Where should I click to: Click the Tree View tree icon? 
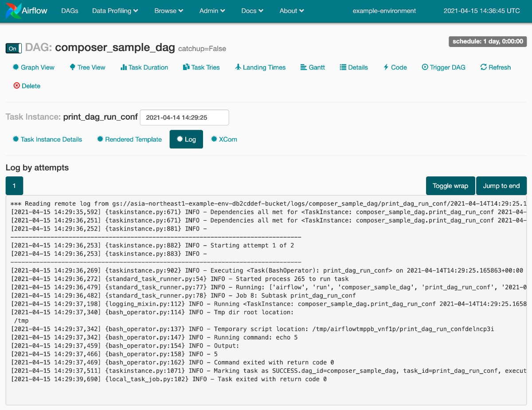pyautogui.click(x=73, y=67)
